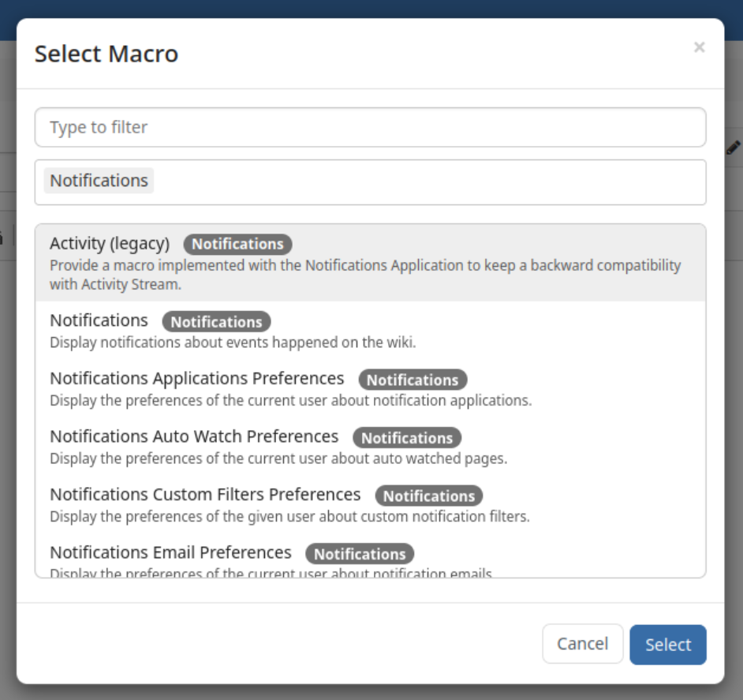Cancel the macro selection
The height and width of the screenshot is (700, 743).
582,643
